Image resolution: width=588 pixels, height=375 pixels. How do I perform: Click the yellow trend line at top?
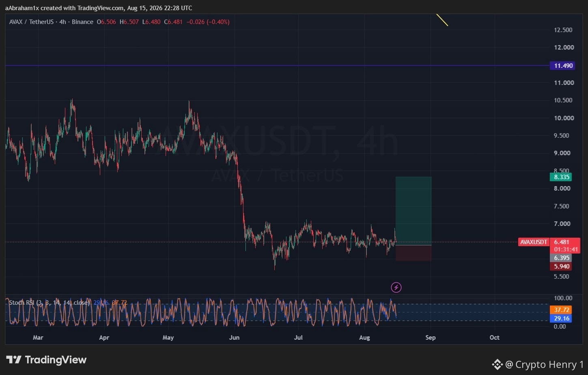pos(442,20)
